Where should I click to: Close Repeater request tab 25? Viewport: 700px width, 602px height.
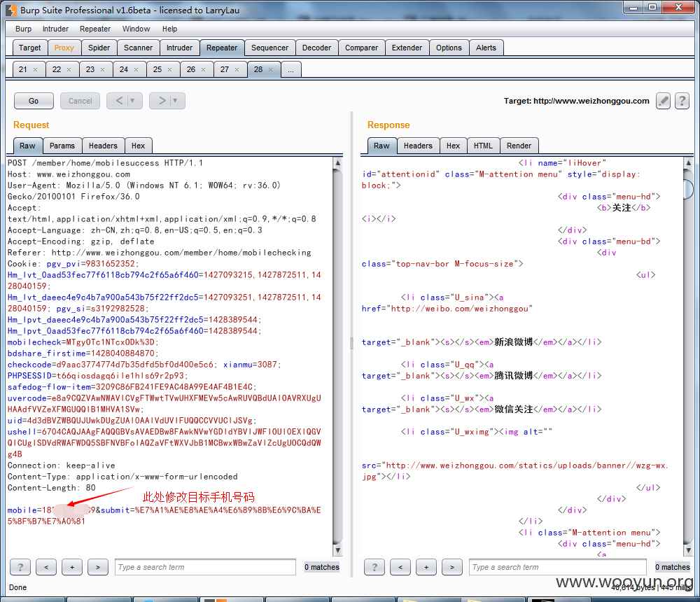169,70
